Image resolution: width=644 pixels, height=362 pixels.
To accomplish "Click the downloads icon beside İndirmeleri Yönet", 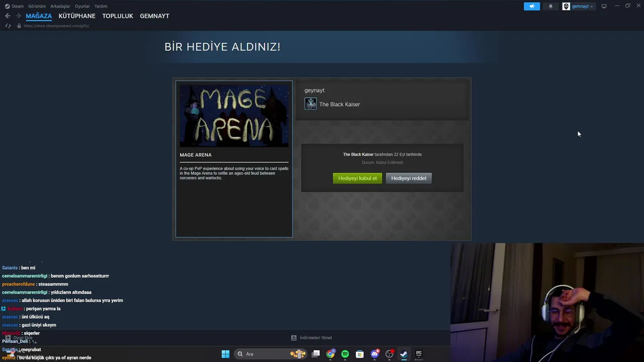I will click(294, 338).
